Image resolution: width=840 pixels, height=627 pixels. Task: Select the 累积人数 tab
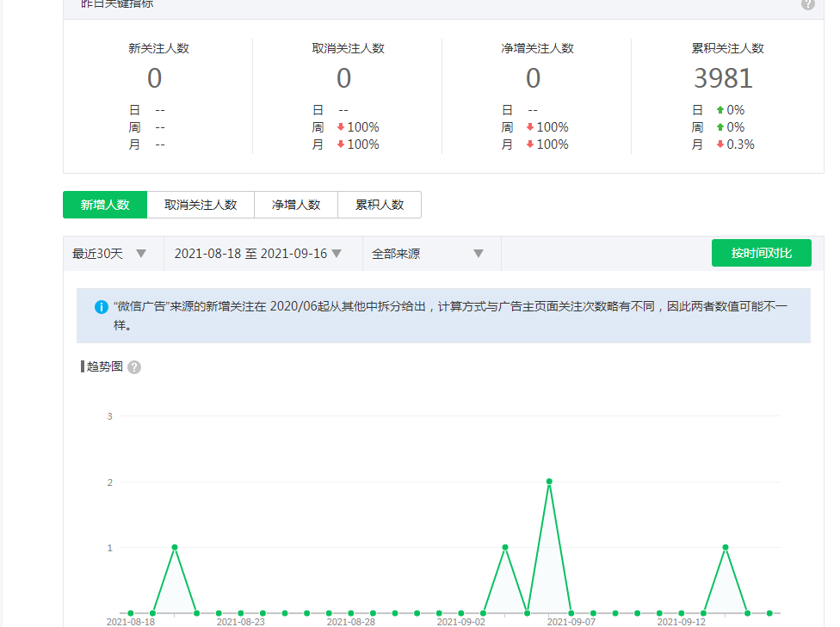coord(380,205)
